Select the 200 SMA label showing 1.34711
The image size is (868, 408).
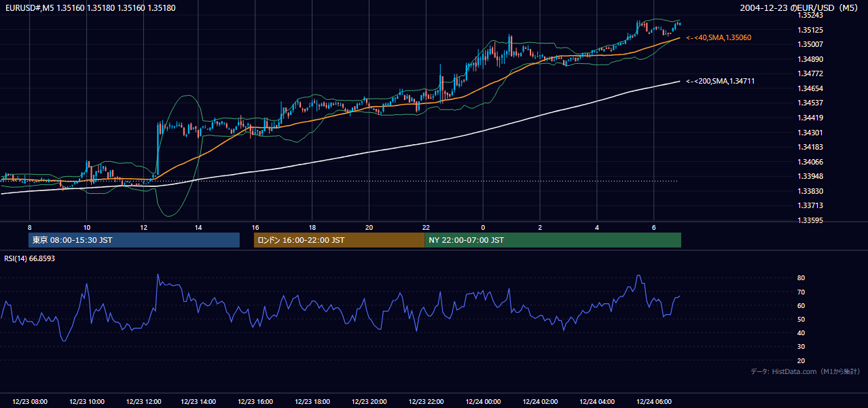click(x=721, y=81)
